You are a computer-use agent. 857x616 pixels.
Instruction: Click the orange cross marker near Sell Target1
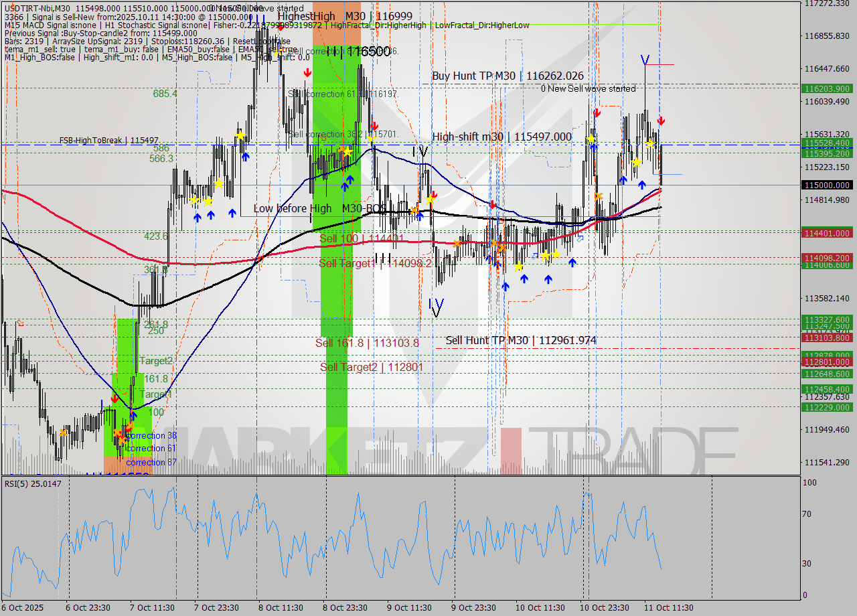[x=501, y=248]
